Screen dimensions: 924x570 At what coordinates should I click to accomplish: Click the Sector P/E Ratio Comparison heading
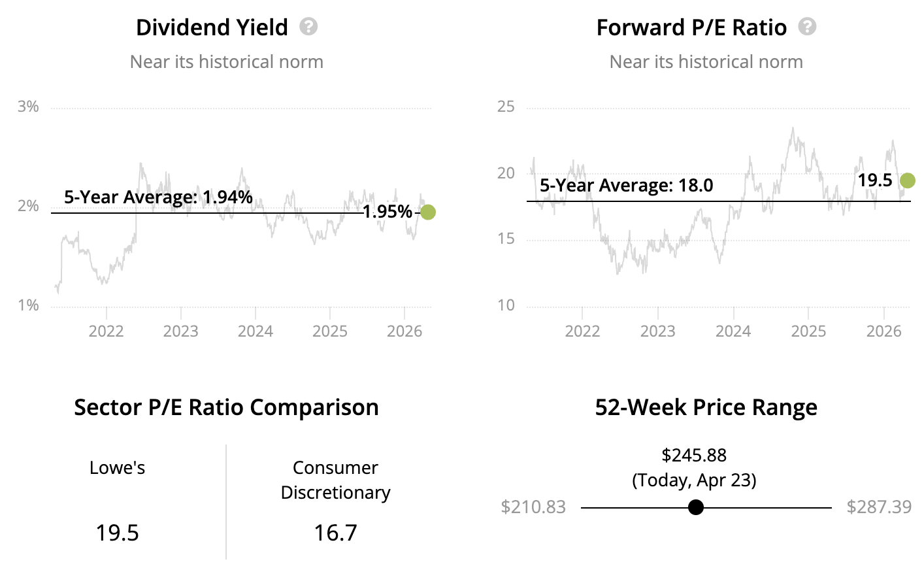[x=226, y=407]
